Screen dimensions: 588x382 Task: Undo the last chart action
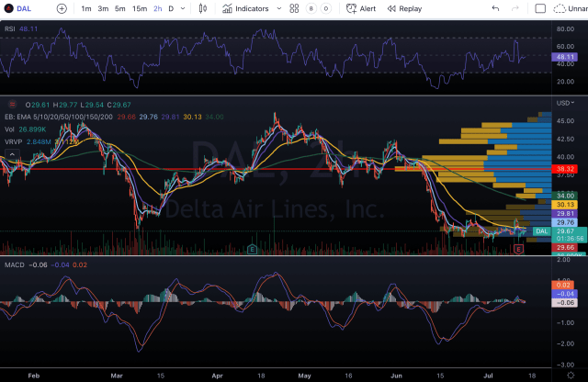(495, 8)
